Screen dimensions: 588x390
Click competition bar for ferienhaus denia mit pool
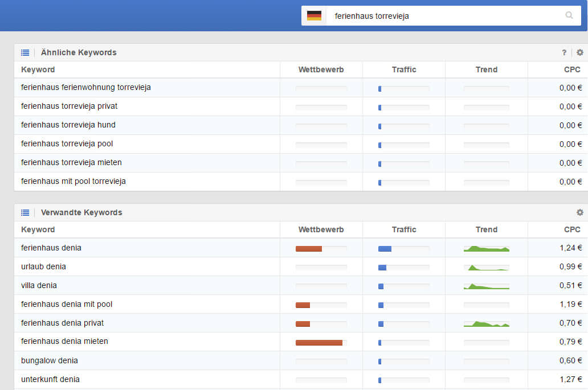coord(321,305)
